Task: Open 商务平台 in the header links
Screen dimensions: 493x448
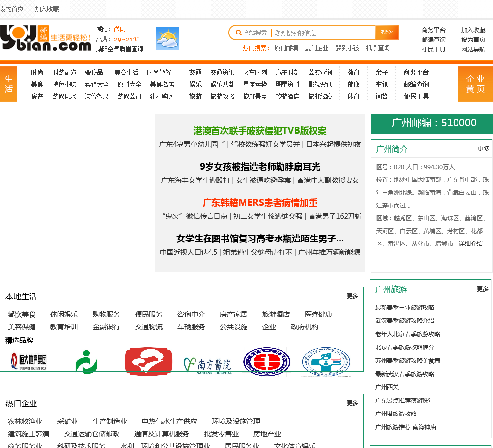Action: click(x=433, y=30)
